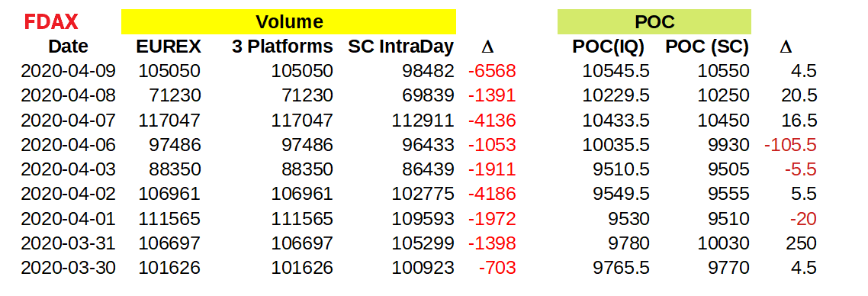Select the SC IntraDay column header
Image resolution: width=868 pixels, height=296 pixels.
click(400, 47)
